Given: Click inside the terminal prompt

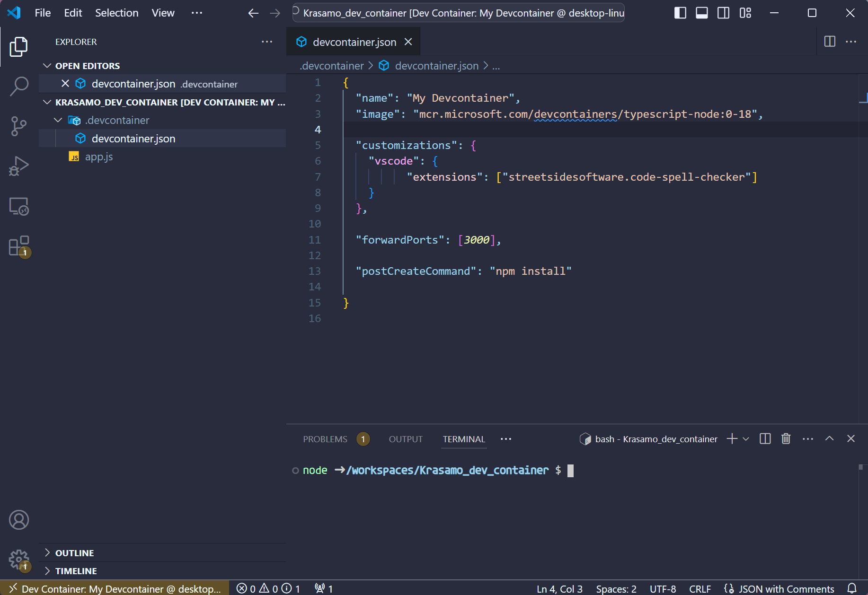Looking at the screenshot, I should pos(570,471).
